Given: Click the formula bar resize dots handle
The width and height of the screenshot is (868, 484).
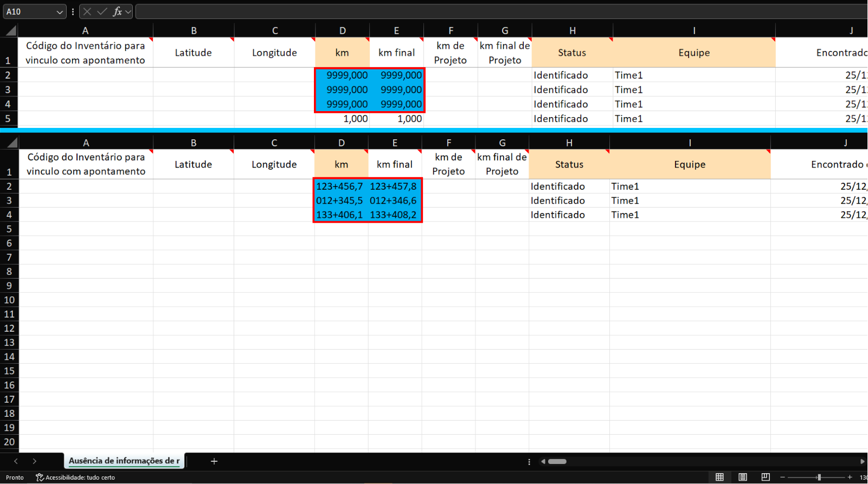Looking at the screenshot, I should pos(73,11).
